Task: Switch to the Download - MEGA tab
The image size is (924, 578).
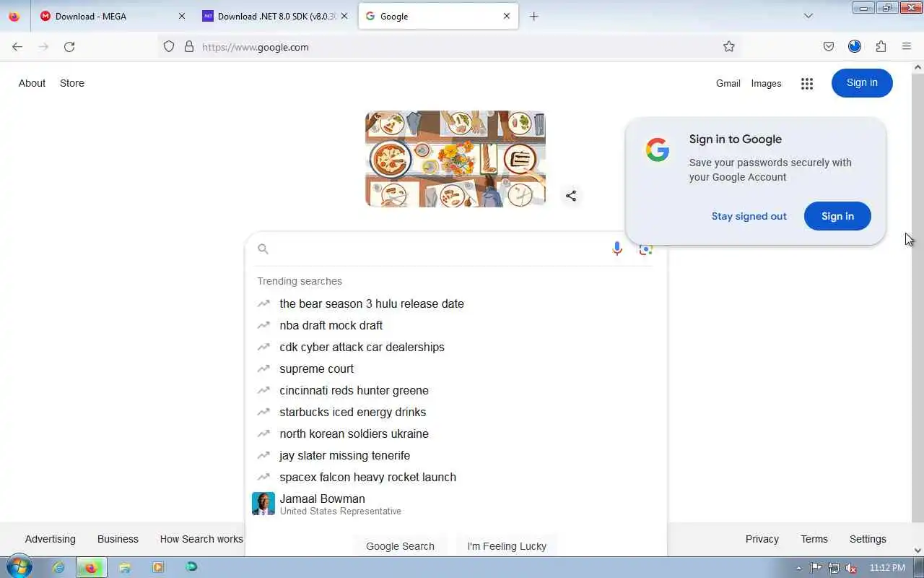Action: (x=113, y=16)
